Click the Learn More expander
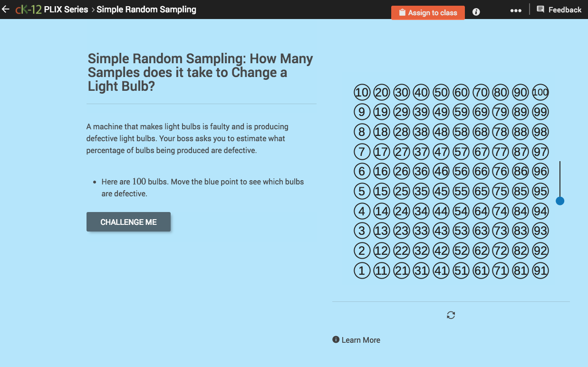 [361, 339]
